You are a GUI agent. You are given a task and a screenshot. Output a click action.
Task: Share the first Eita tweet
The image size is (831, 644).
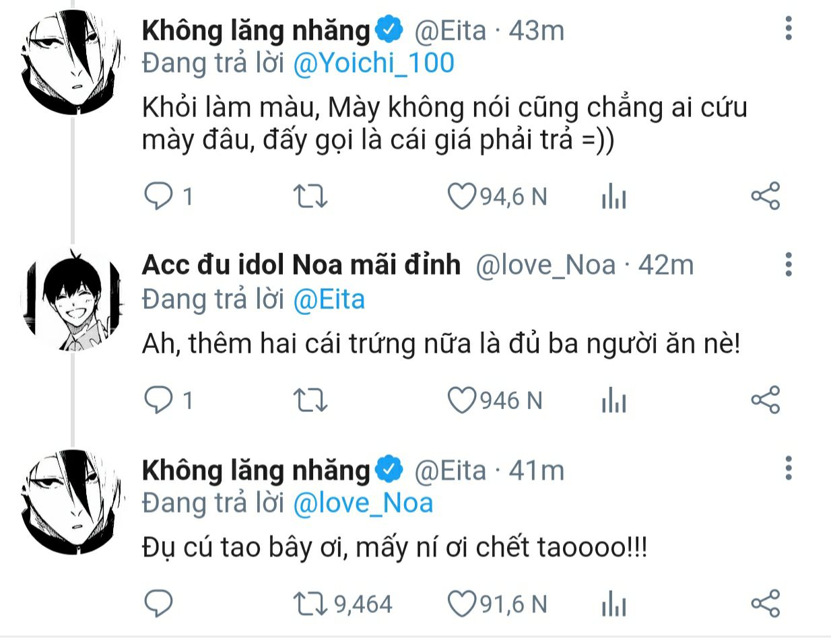click(765, 196)
